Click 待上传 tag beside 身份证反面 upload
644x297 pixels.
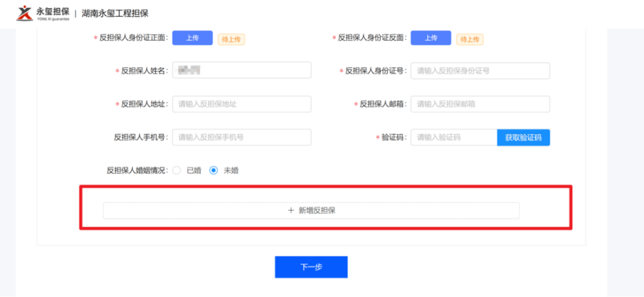pos(470,40)
